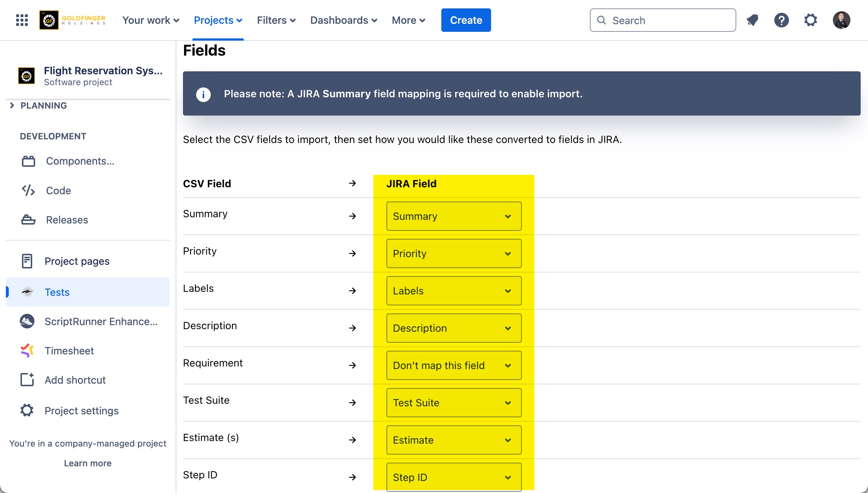
Task: Open Code in the sidebar
Action: point(58,191)
